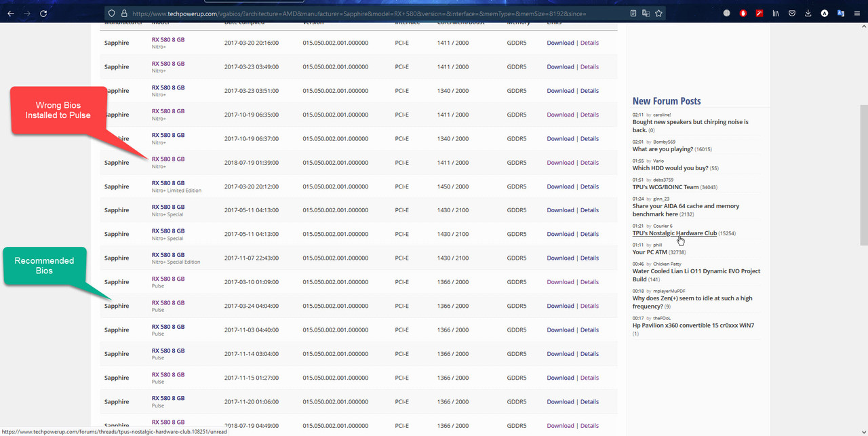This screenshot has height=436, width=868.
Task: Open the Firefox account avatar icon
Action: [825, 13]
